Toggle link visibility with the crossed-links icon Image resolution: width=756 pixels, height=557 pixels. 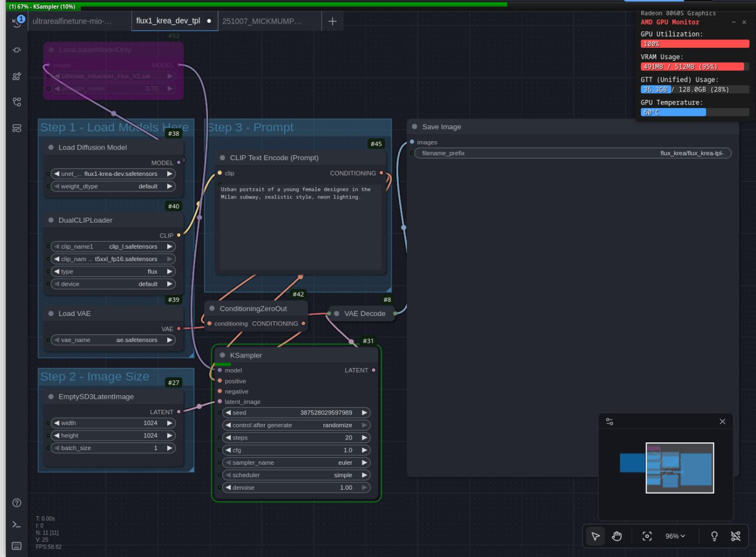click(x=735, y=536)
